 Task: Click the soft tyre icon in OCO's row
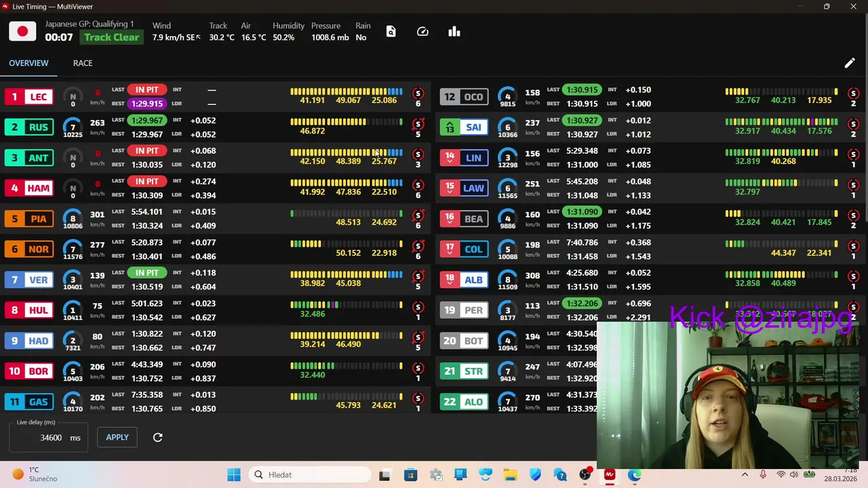[853, 93]
